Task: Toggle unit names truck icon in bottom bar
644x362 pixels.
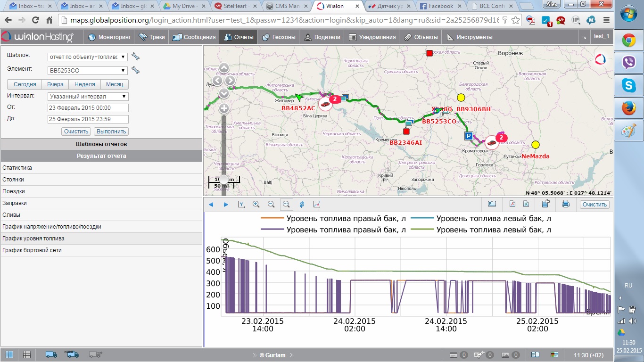Action: coord(73,354)
